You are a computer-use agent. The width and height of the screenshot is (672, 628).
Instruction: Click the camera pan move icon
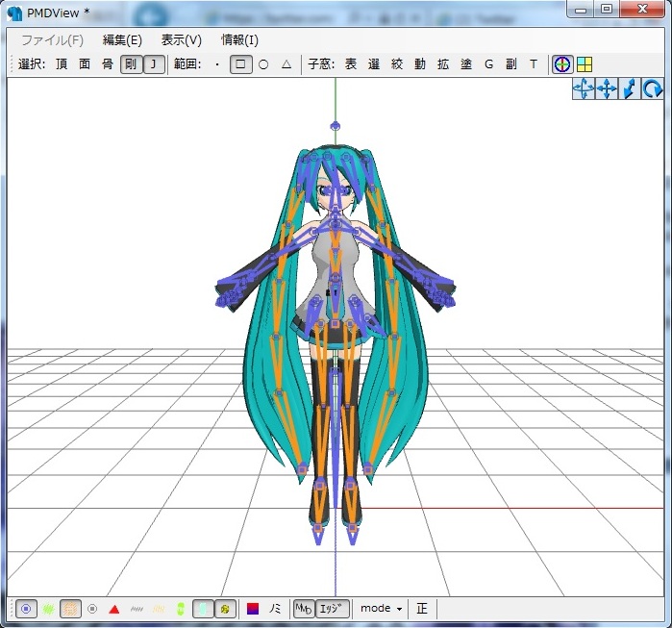point(607,89)
